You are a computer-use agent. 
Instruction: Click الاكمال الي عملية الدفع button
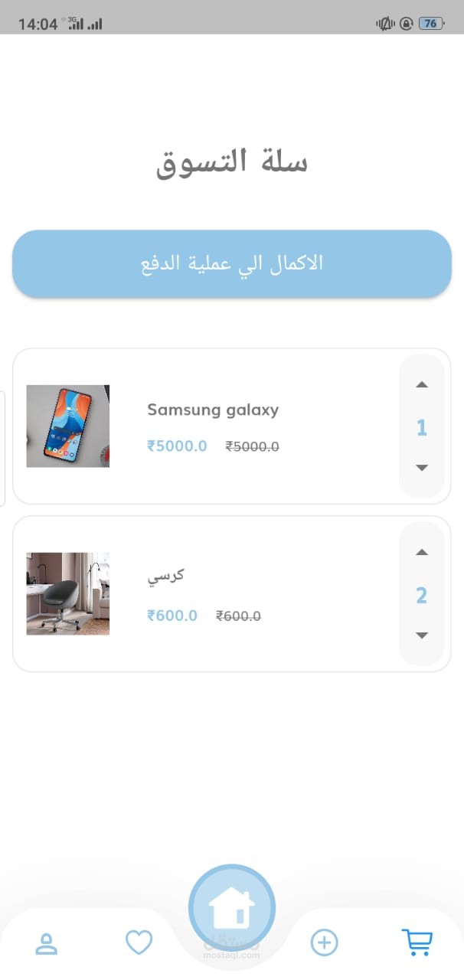(232, 264)
